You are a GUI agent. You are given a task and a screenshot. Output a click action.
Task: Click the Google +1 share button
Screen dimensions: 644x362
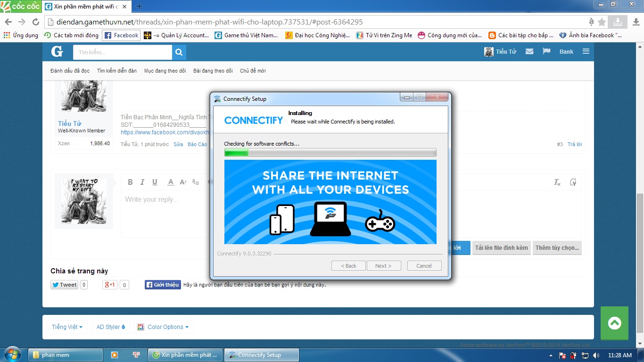110,285
